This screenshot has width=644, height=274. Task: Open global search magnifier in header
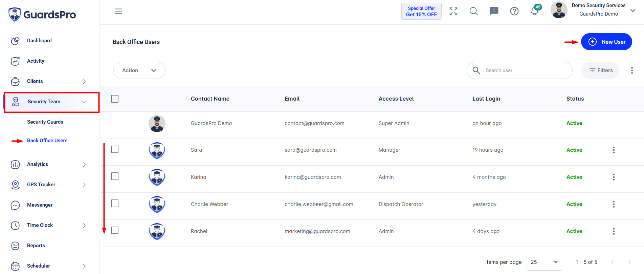pos(474,11)
